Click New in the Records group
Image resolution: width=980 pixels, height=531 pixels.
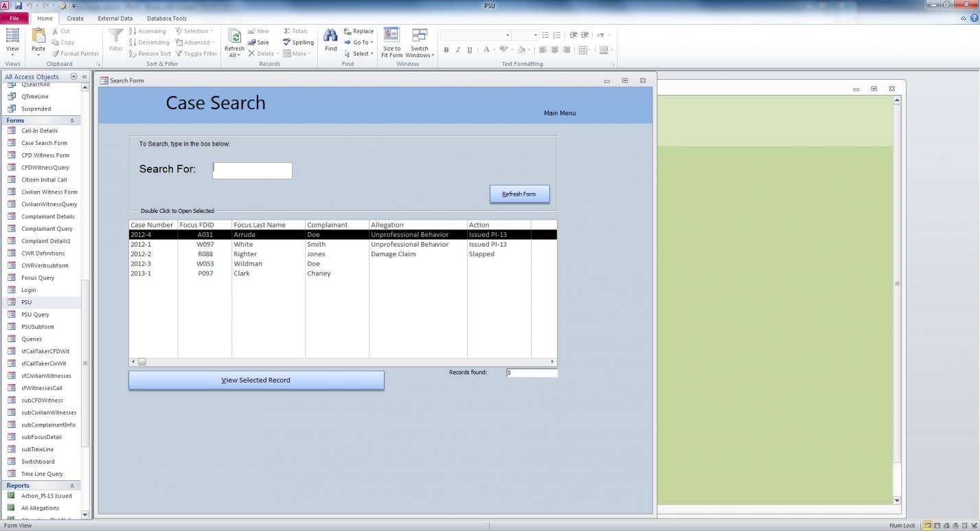click(258, 31)
